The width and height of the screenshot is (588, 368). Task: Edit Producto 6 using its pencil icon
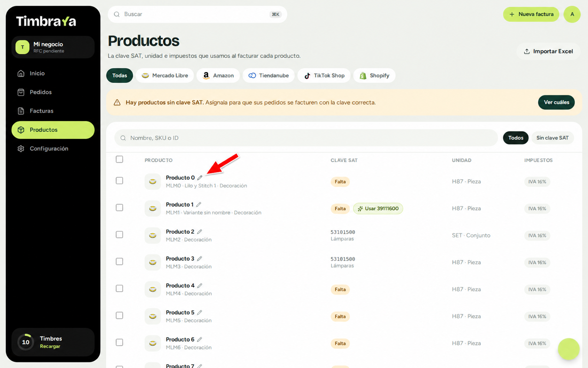(199, 339)
